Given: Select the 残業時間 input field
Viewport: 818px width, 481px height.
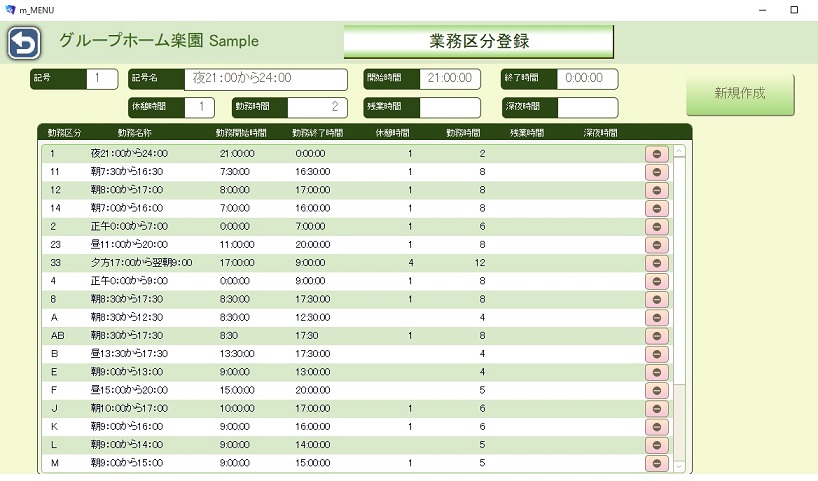Looking at the screenshot, I should (x=449, y=107).
